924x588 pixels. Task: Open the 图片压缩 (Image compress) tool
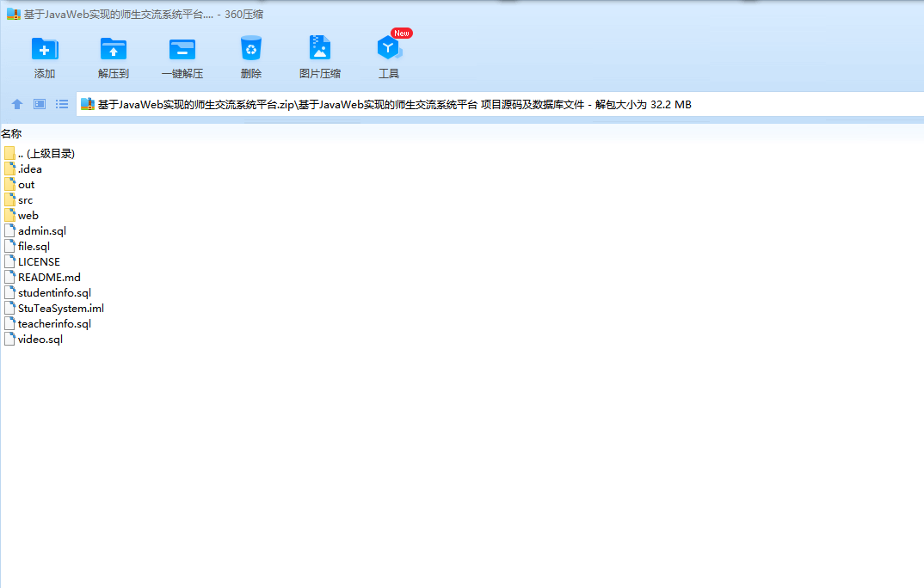[320, 47]
